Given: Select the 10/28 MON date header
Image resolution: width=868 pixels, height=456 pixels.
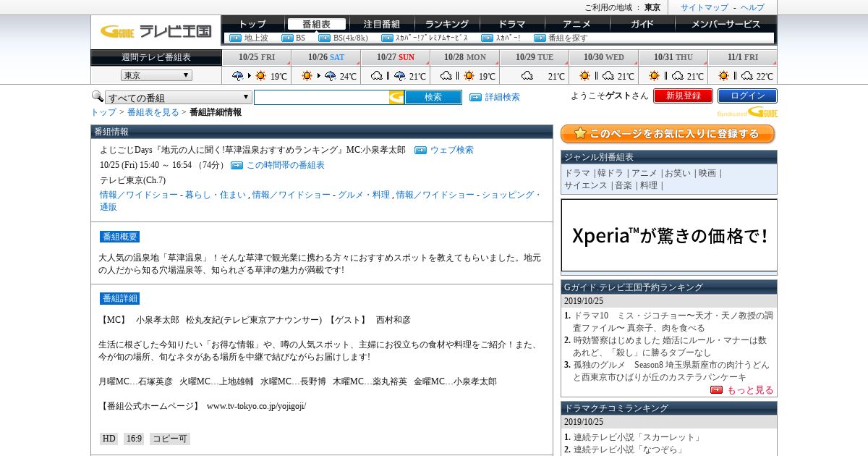Looking at the screenshot, I should coord(464,57).
